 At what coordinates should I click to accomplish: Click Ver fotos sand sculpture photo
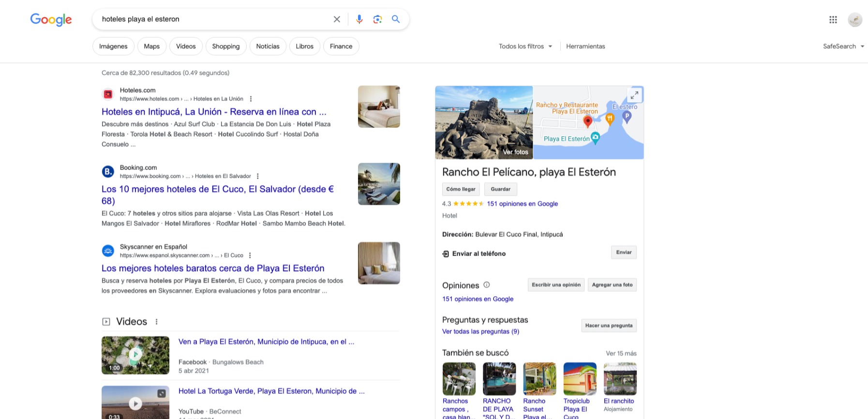tap(484, 123)
